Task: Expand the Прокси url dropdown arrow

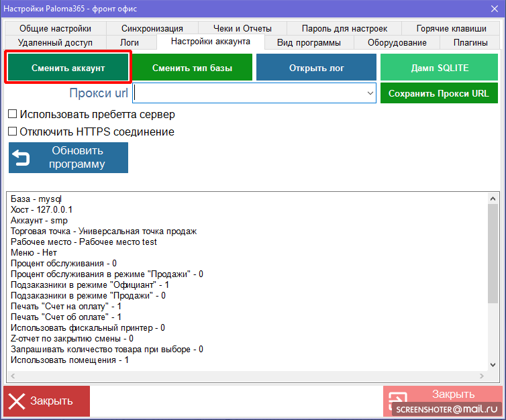Action: [x=370, y=93]
